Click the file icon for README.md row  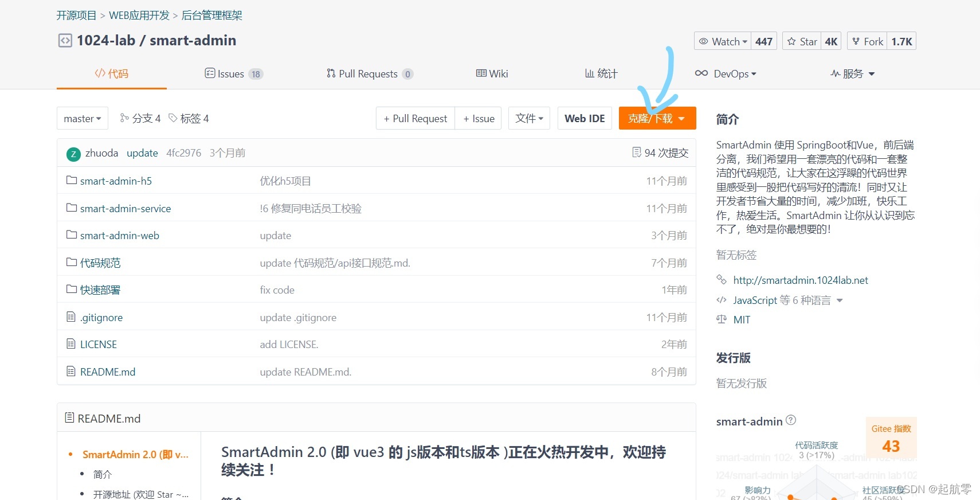coord(71,371)
